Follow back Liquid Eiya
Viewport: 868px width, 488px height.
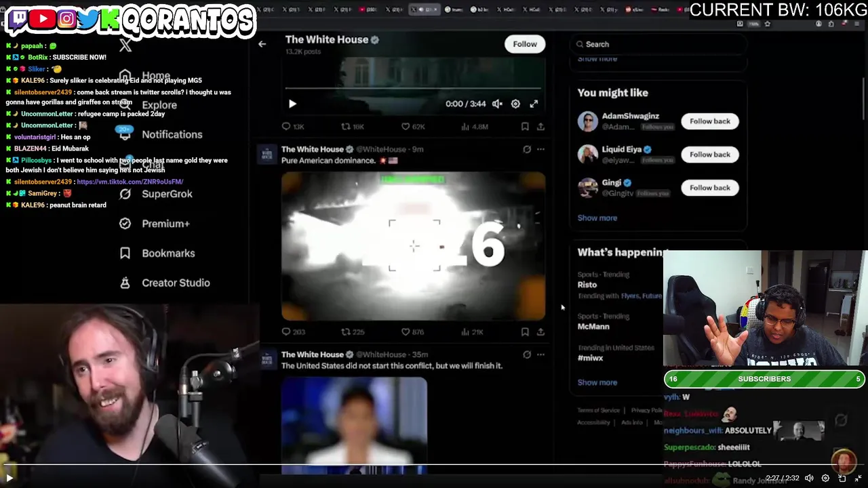[x=710, y=155]
